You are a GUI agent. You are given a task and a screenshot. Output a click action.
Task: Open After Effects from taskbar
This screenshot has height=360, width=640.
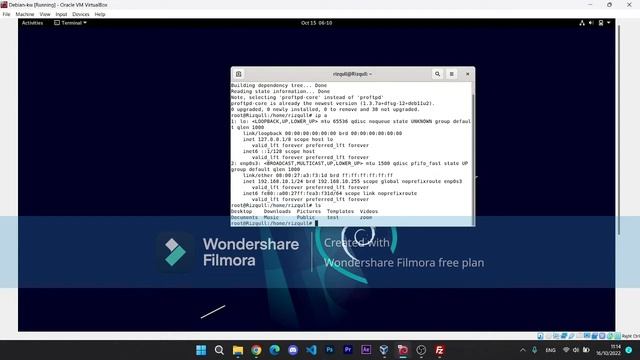pyautogui.click(x=366, y=350)
